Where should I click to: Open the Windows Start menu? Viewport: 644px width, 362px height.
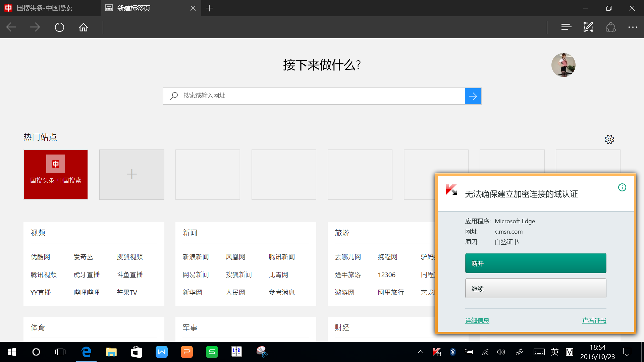pos(12,352)
